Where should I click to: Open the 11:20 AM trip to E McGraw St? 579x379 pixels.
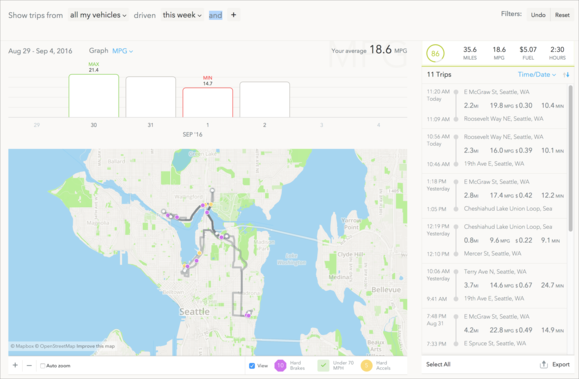click(x=494, y=106)
